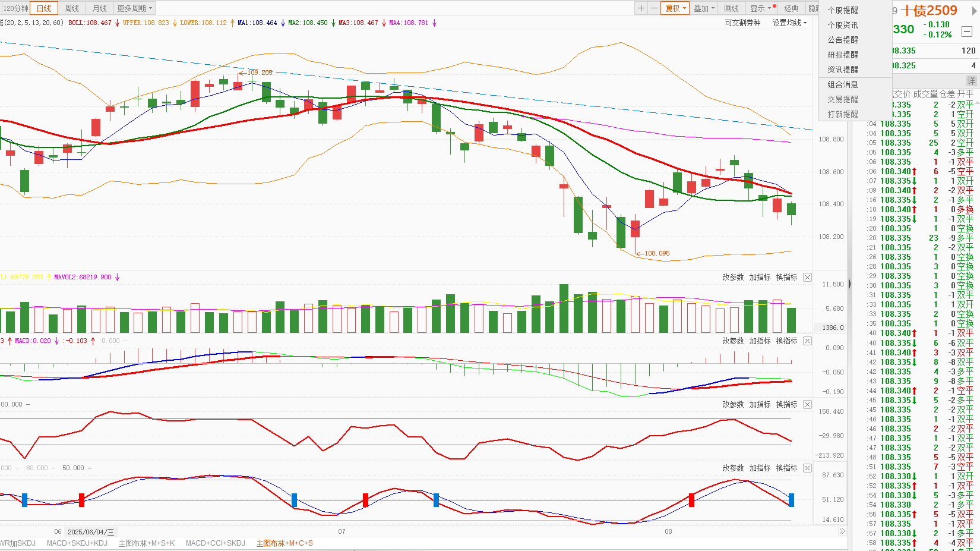
Task: Switch to 主图布林+M+S+K template tab
Action: click(x=147, y=543)
